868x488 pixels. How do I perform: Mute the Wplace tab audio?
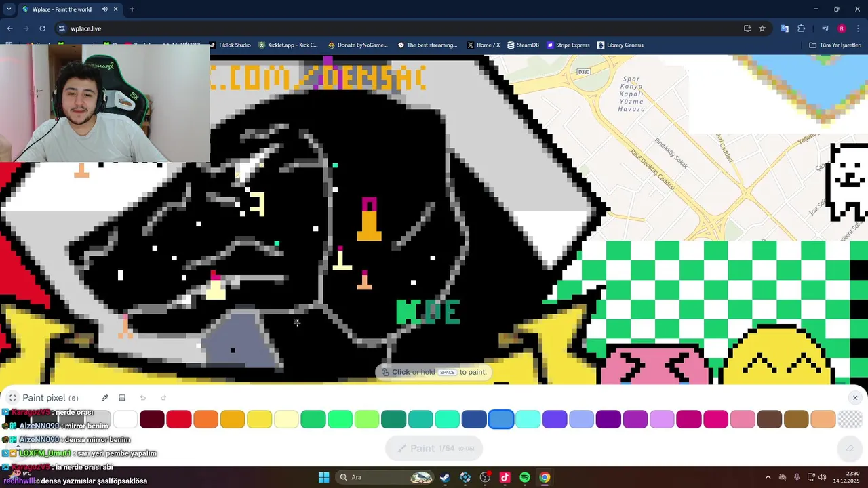click(104, 9)
